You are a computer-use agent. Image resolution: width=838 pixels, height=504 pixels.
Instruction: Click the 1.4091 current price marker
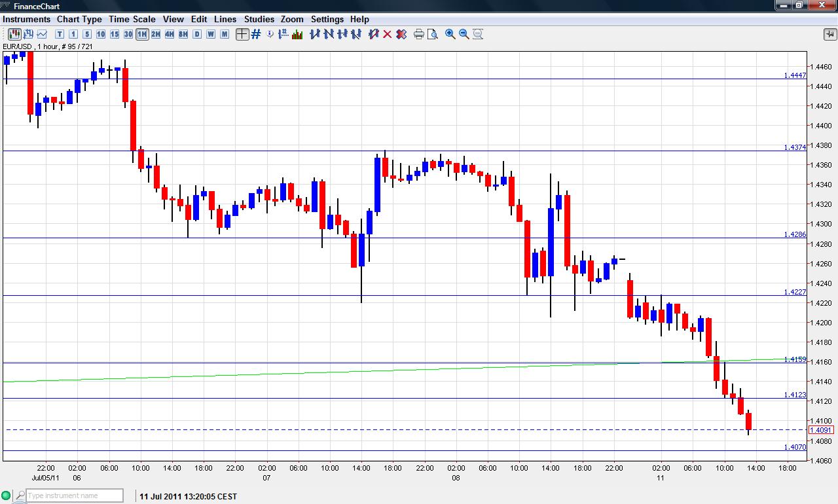pos(821,430)
